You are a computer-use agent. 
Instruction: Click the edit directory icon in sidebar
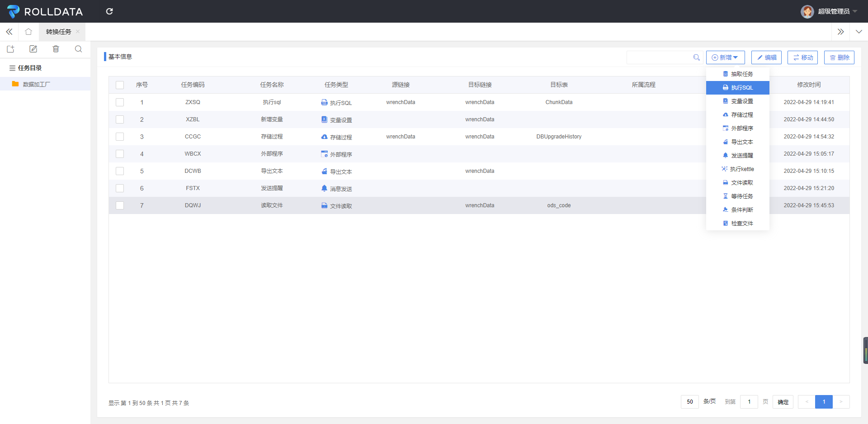pos(33,49)
